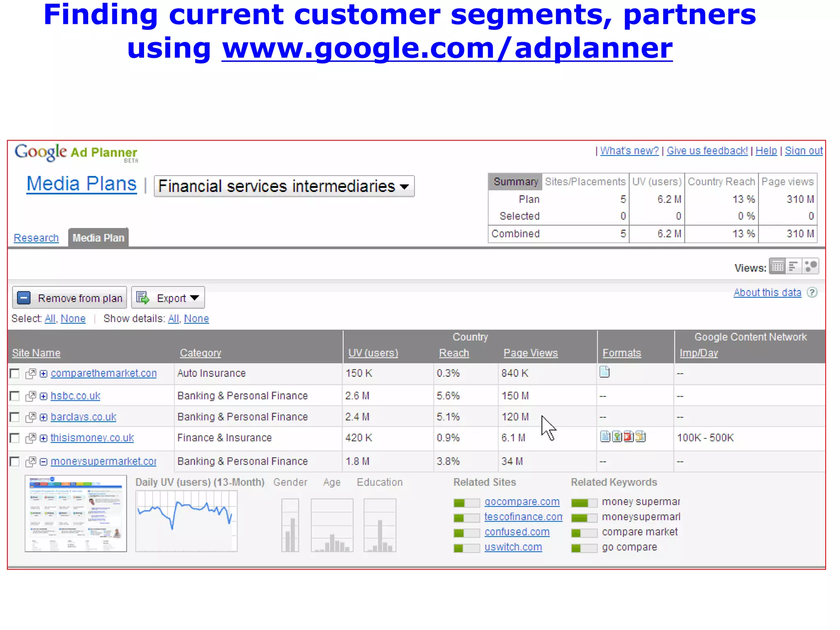This screenshot has width=840, height=630.
Task: Click the Google Ad Planner logo
Action: [x=76, y=153]
